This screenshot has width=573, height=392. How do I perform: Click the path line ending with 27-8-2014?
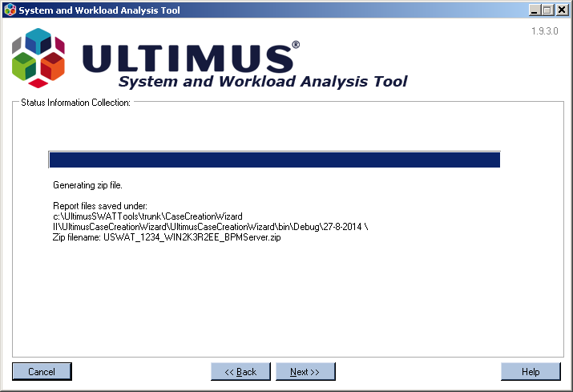pos(211,227)
